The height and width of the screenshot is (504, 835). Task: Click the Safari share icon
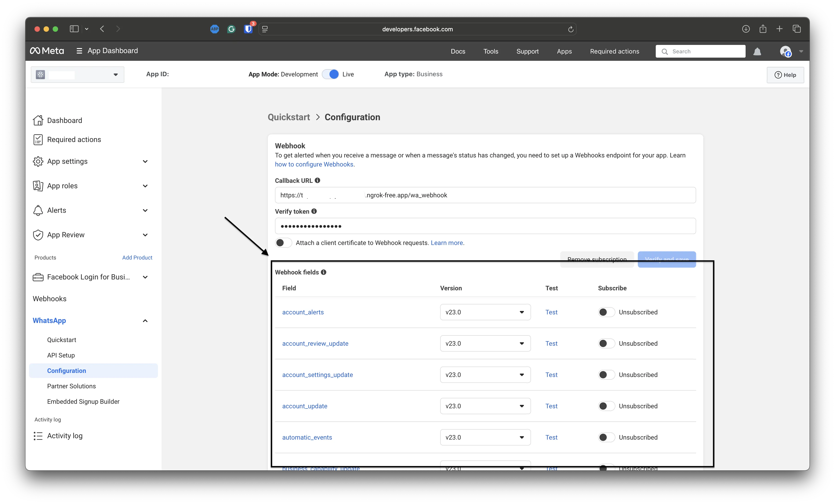click(763, 29)
